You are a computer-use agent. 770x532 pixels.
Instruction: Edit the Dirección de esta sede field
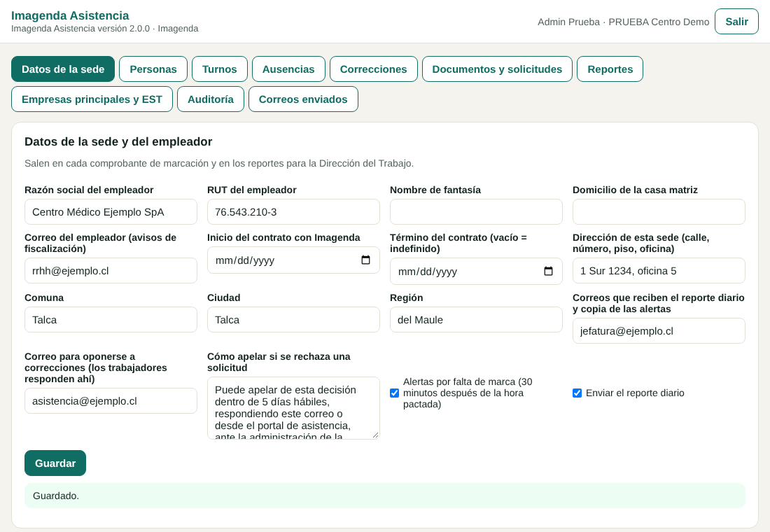(x=659, y=271)
